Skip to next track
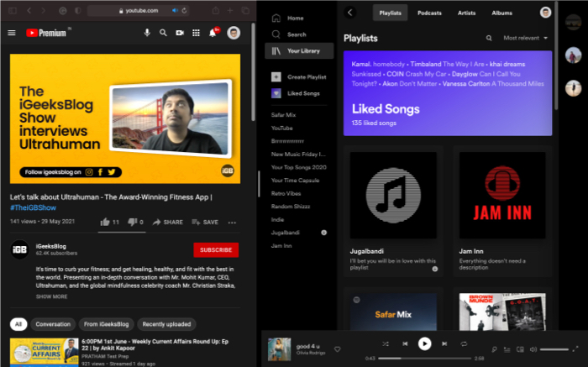Screen dimensions: 588x367 [x=444, y=343]
